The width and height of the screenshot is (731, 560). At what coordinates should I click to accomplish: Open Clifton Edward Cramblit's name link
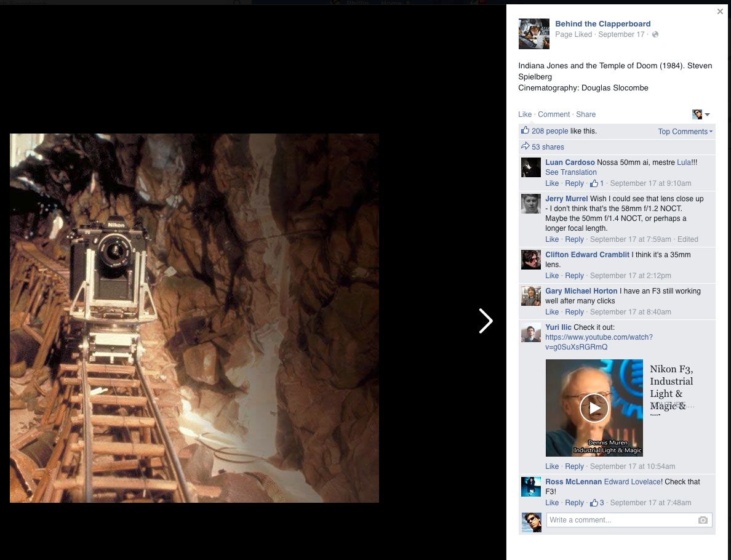coord(587,255)
